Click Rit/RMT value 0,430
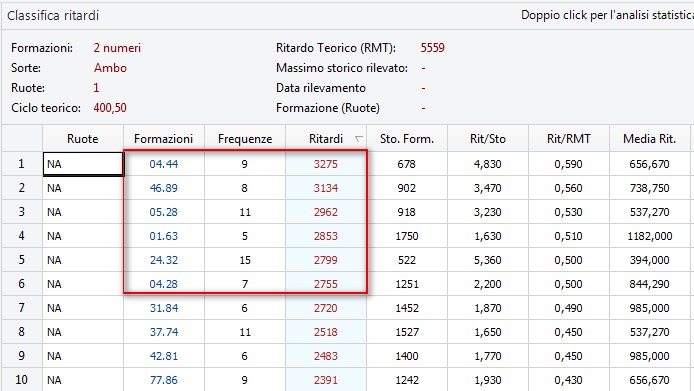Viewport: 694px width, 391px height. point(568,379)
